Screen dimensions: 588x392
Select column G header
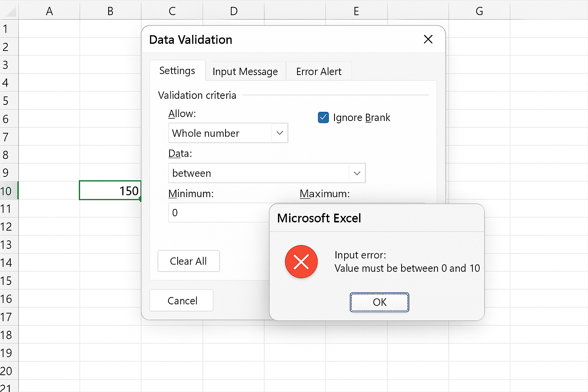(x=479, y=11)
